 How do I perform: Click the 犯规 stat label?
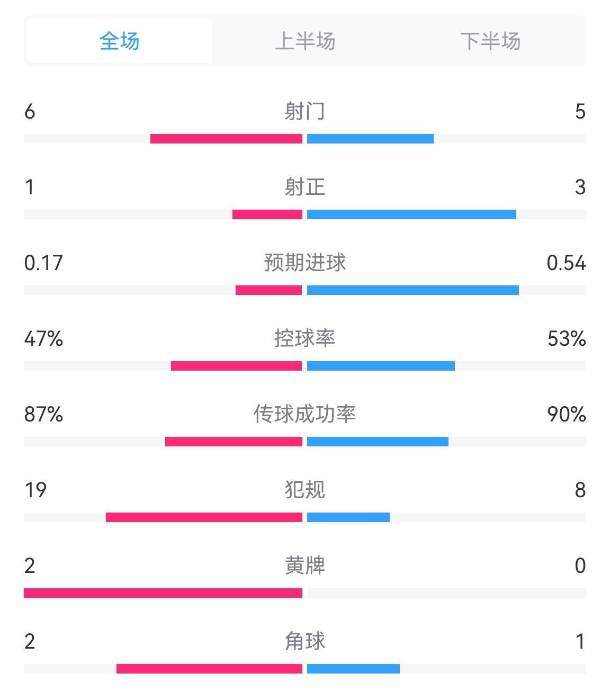305,490
